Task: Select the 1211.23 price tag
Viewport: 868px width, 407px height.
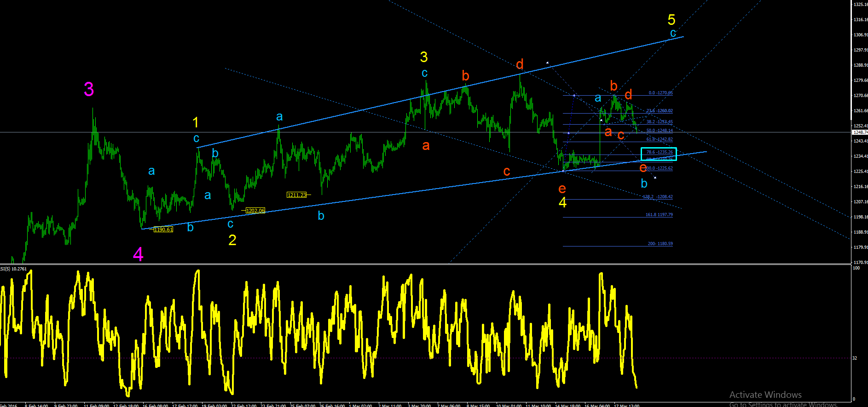Action: [297, 195]
